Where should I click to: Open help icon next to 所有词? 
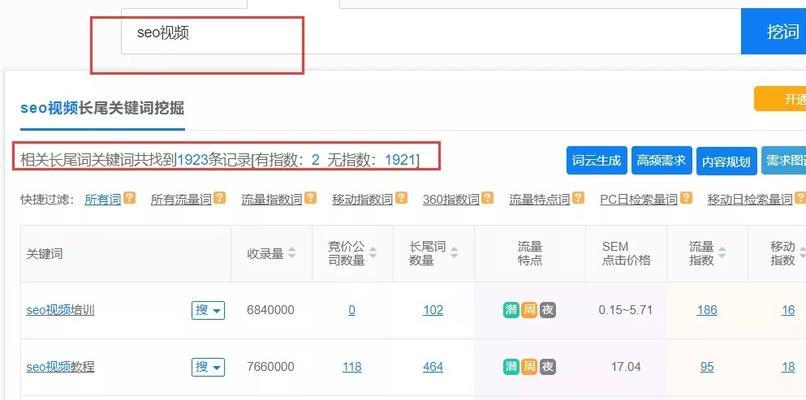pyautogui.click(x=130, y=198)
